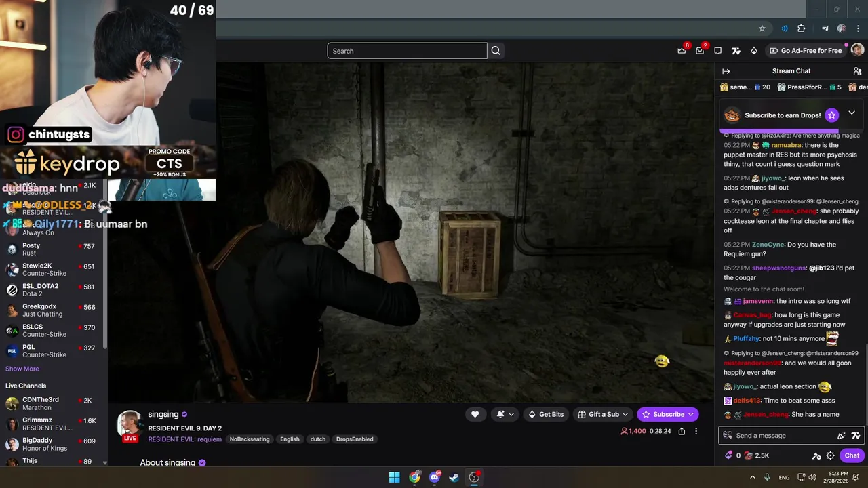This screenshot has width=868, height=488.
Task: Click Get Bits button below stream
Action: pyautogui.click(x=546, y=414)
